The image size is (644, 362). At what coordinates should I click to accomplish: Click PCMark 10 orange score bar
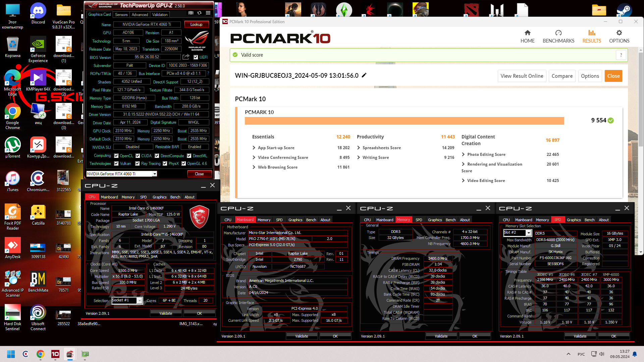pos(404,121)
